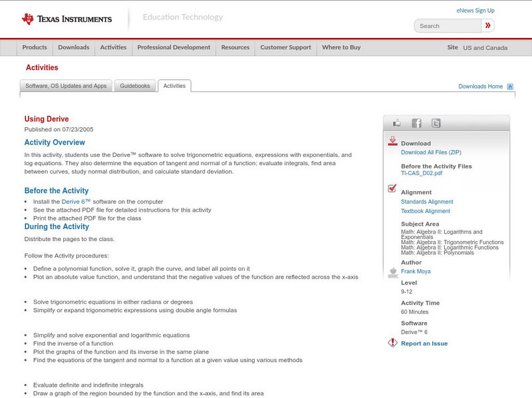Viewport: 532px width, 398px height.
Task: Open Professional Development menu
Action: point(174,47)
